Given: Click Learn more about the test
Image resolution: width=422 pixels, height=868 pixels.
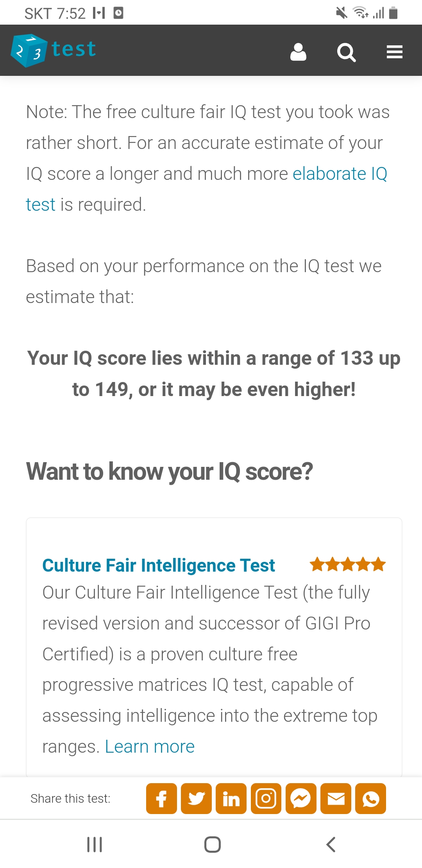Looking at the screenshot, I should pos(150,746).
